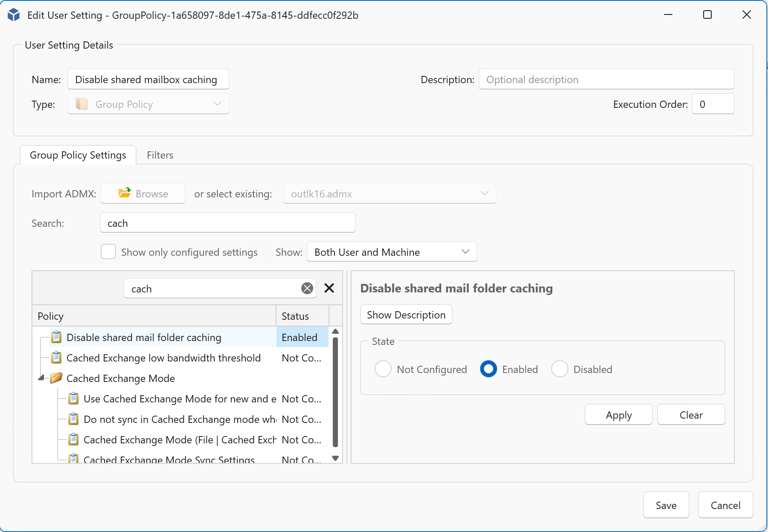Select the Disabled state radio button
The image size is (768, 532).
point(559,369)
